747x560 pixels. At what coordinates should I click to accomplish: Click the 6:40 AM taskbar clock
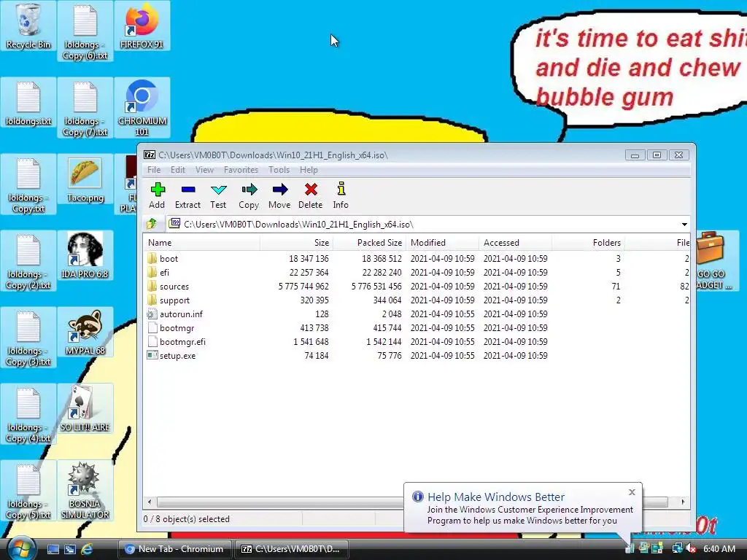click(719, 548)
